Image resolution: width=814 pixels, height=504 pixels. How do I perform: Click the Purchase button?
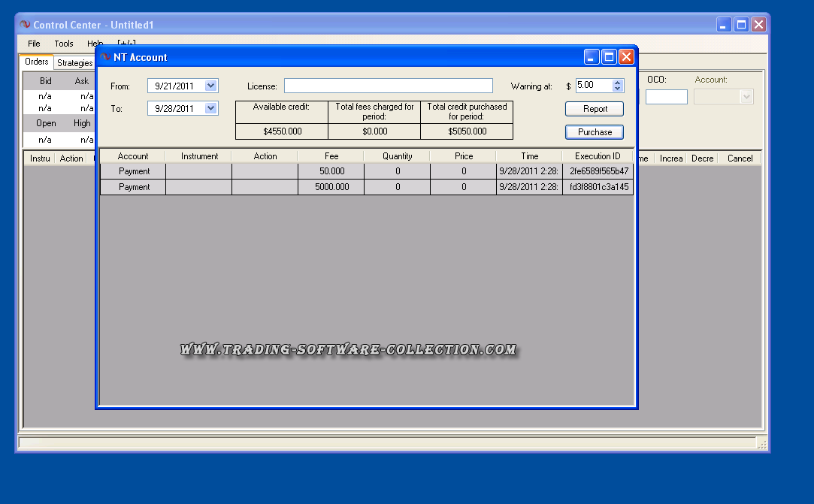pyautogui.click(x=595, y=132)
